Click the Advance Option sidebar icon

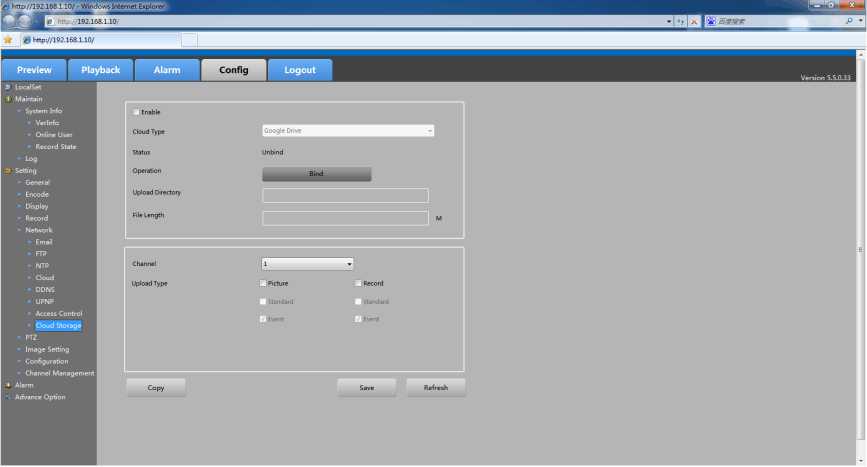pos(8,397)
